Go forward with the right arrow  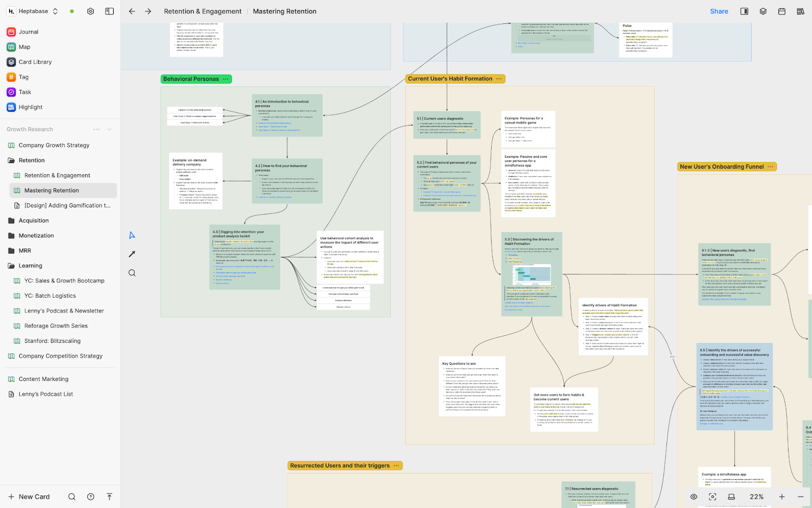coord(148,11)
